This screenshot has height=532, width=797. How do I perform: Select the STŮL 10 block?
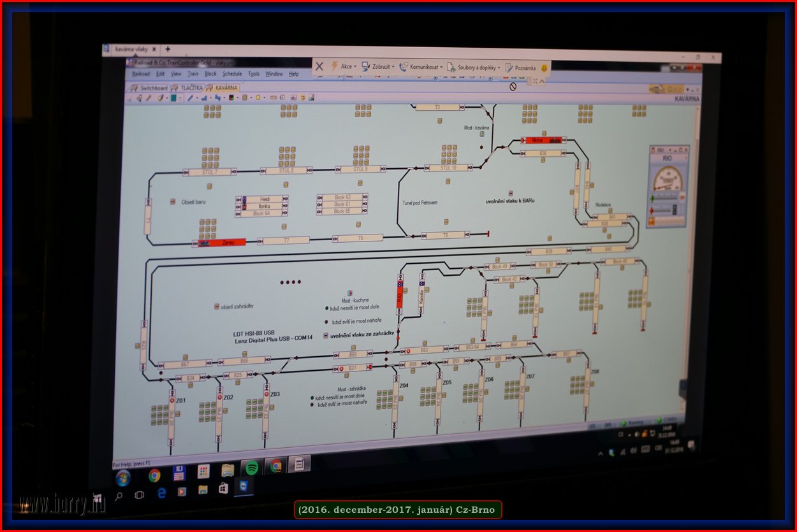pos(448,168)
